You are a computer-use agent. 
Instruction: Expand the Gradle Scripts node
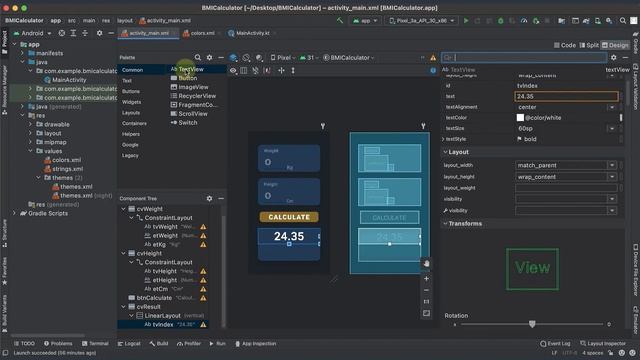coord(15,213)
